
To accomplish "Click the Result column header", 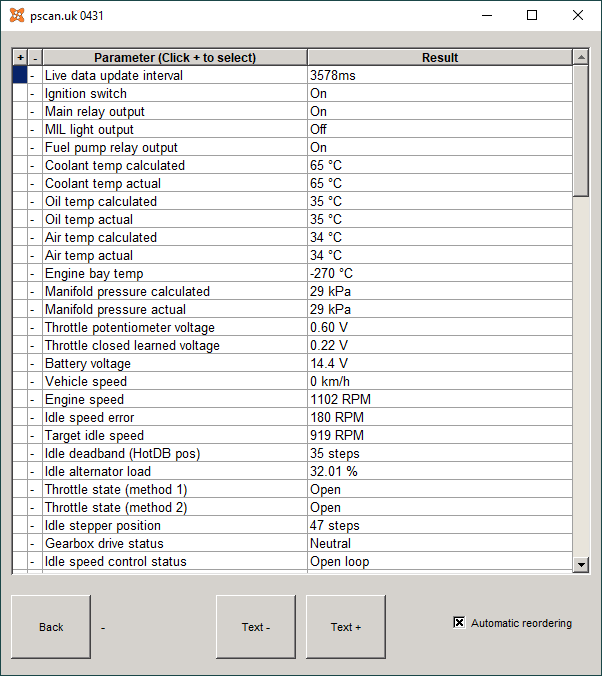I will 440,57.
